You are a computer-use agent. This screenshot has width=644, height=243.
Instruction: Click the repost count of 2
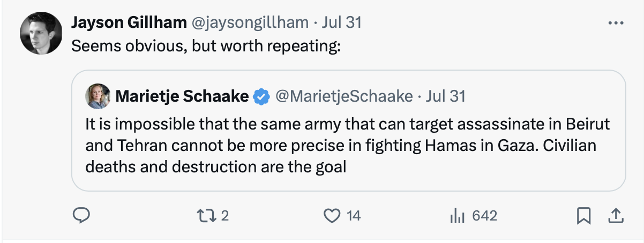[225, 216]
